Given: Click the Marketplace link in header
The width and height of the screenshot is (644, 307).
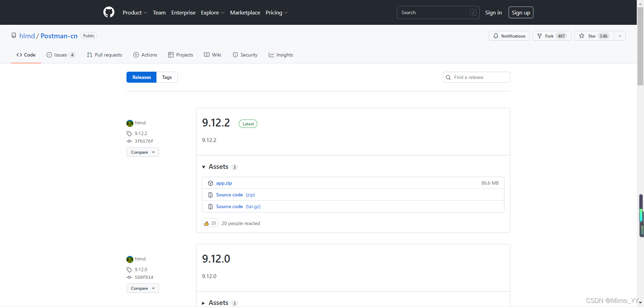Looking at the screenshot, I should tap(245, 12).
